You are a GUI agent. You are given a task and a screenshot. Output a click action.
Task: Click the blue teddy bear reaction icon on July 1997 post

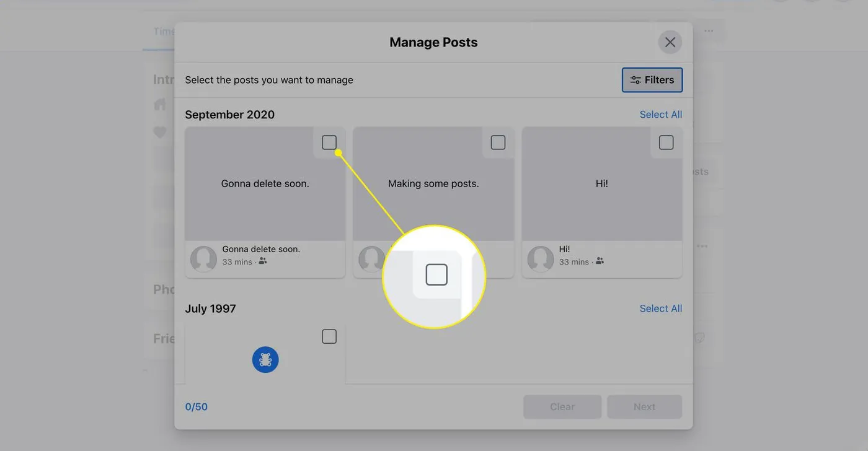265,359
